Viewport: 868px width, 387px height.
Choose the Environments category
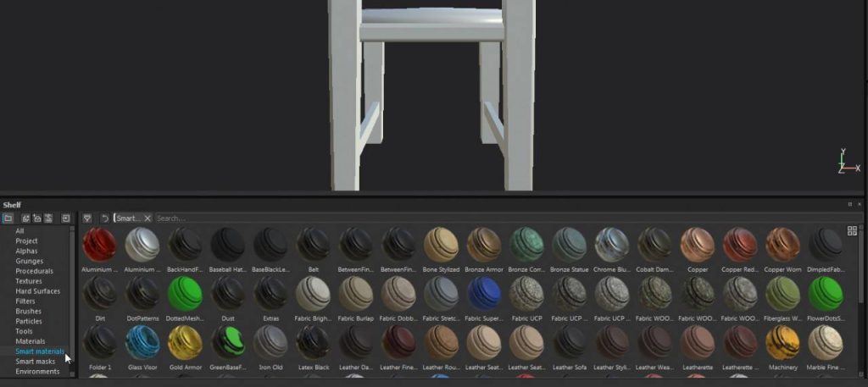(37, 372)
